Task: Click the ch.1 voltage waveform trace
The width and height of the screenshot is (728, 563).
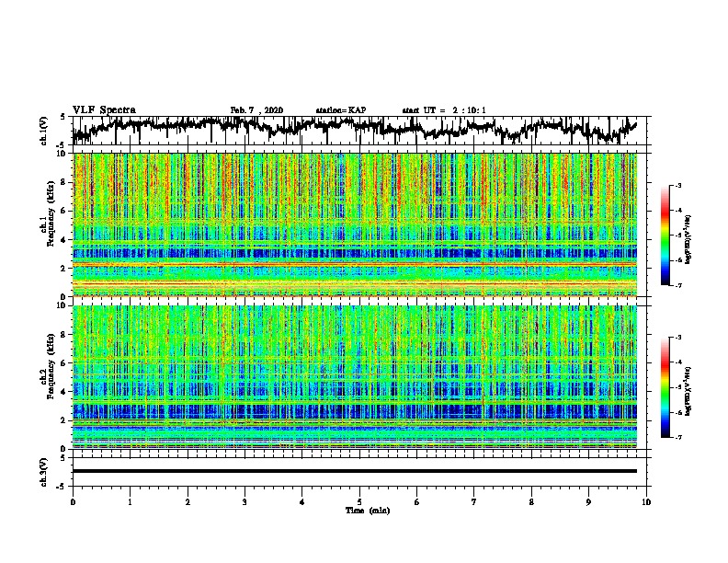Action: point(355,129)
